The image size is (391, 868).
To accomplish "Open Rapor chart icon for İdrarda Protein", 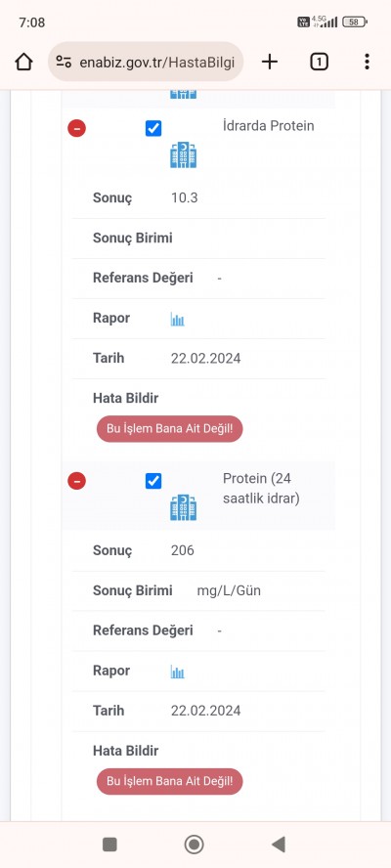I will 177,319.
